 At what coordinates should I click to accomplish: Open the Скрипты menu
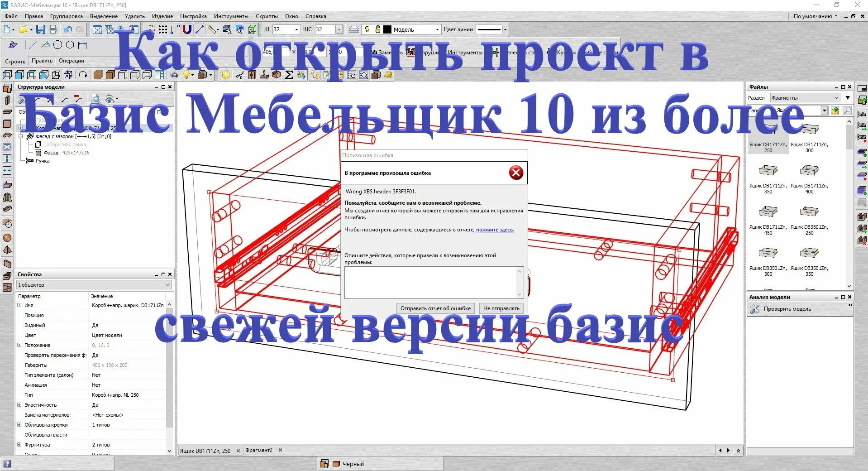point(267,16)
